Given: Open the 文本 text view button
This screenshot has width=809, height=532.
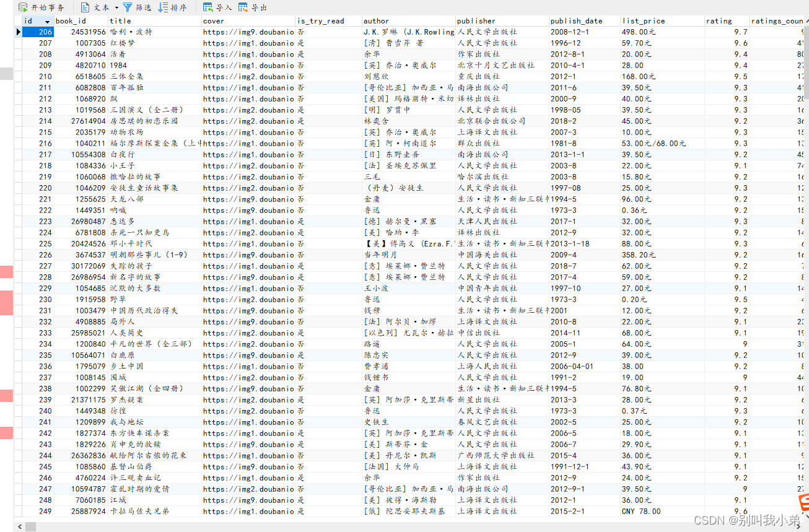Looking at the screenshot, I should (95, 7).
